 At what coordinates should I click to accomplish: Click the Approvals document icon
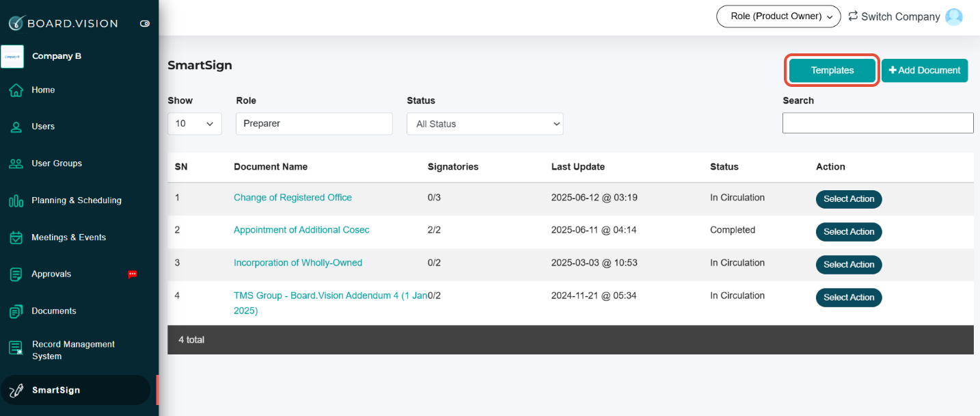click(x=16, y=274)
